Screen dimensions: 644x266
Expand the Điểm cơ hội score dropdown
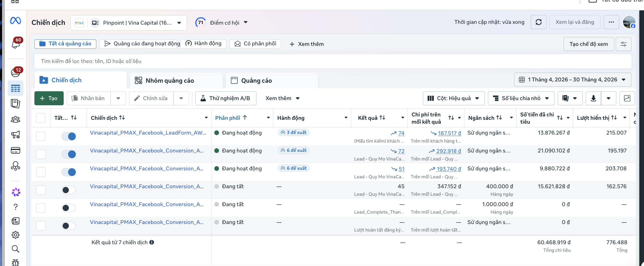(x=246, y=22)
